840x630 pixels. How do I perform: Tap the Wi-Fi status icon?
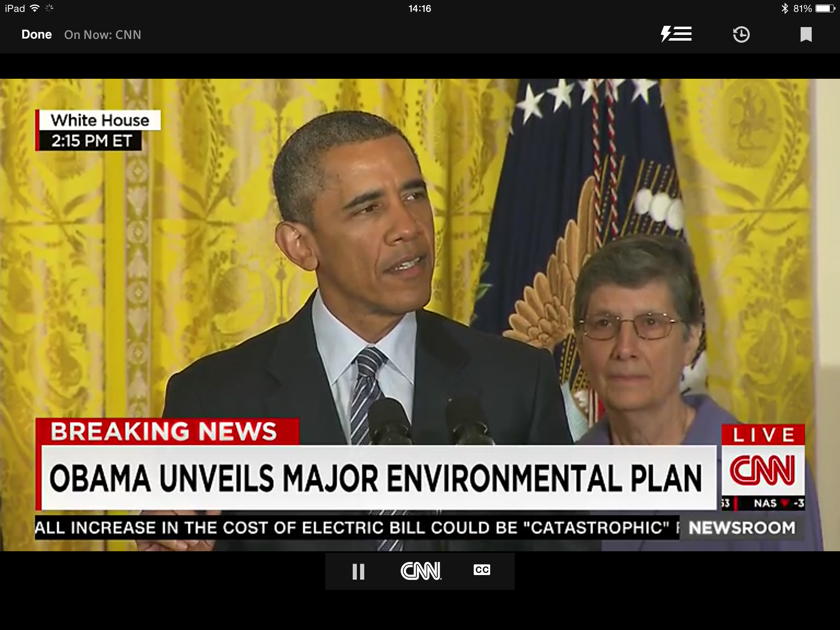(x=35, y=8)
